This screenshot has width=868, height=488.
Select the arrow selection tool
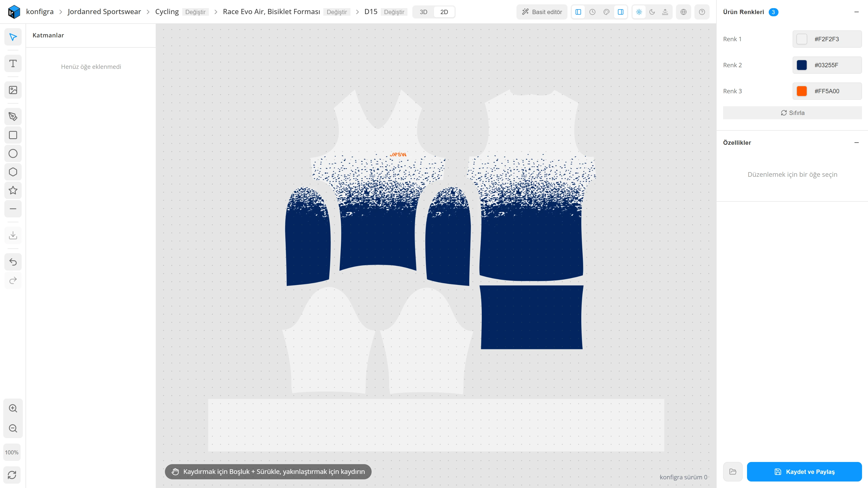click(13, 37)
